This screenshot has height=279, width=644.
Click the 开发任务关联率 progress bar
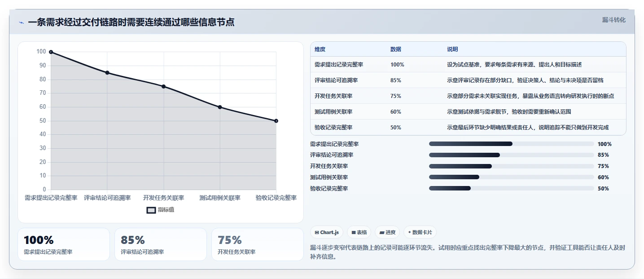point(512,166)
